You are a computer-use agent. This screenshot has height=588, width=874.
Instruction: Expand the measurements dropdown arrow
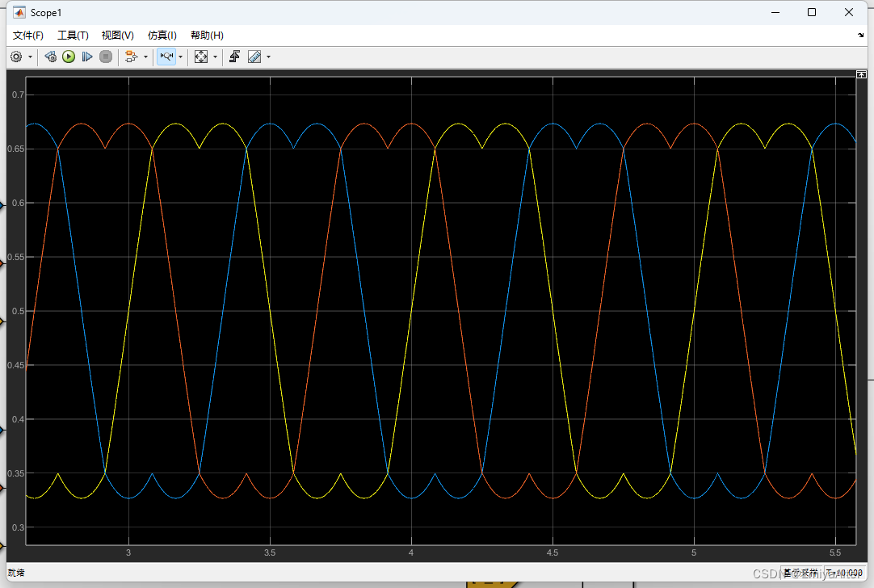[x=267, y=57]
